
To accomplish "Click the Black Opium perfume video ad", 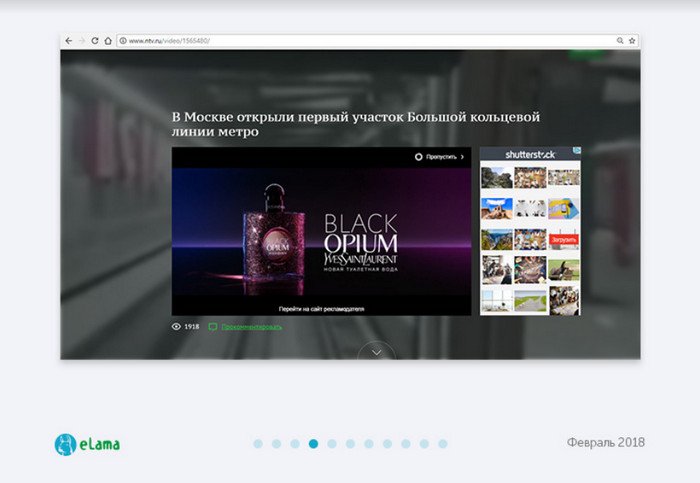I will tap(321, 231).
